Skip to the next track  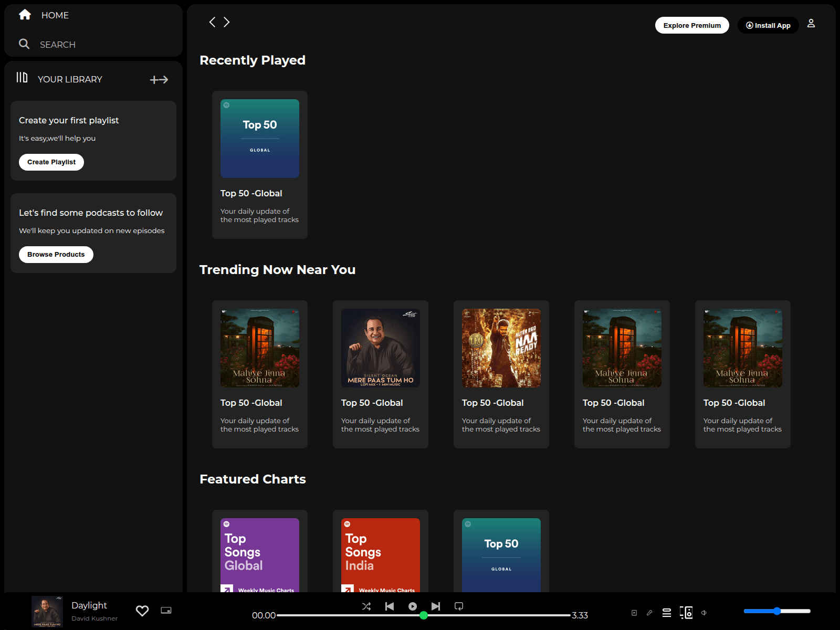[436, 606]
